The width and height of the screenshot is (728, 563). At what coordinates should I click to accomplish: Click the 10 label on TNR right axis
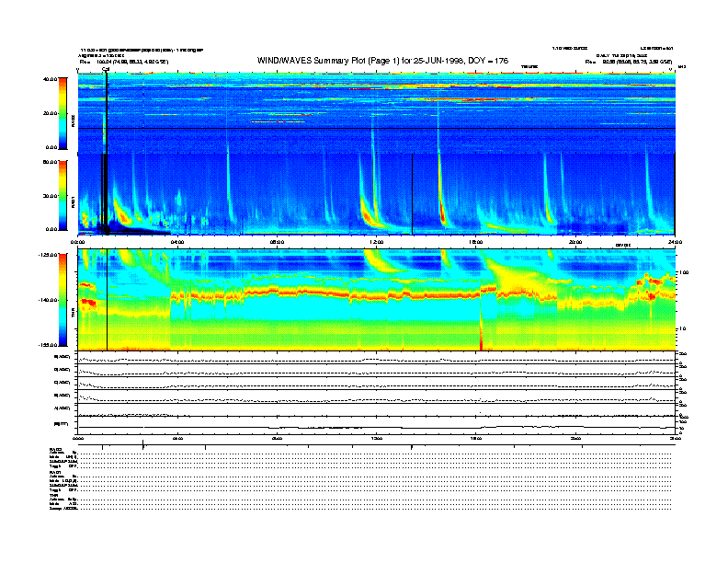pos(685,329)
